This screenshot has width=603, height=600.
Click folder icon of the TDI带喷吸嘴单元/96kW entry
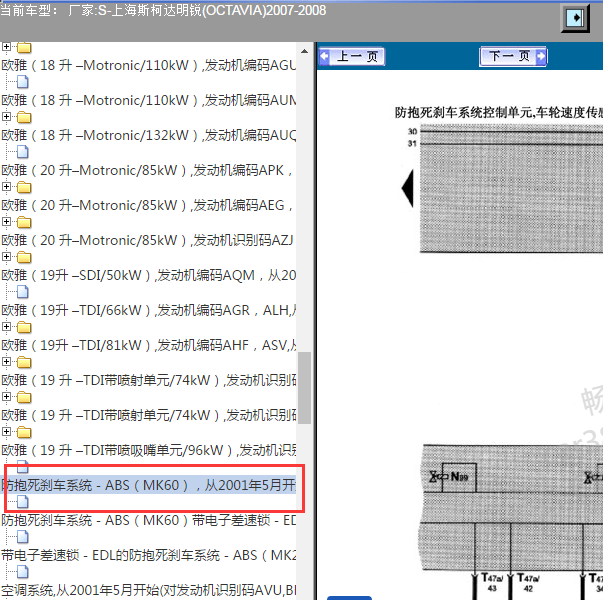click(x=24, y=432)
